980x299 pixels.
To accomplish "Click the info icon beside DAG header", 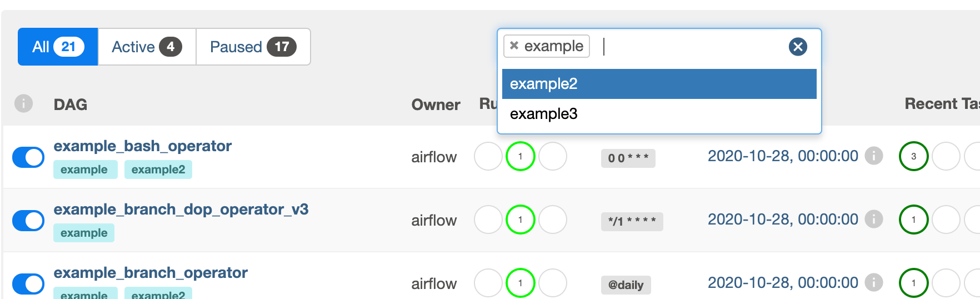I will 23,103.
